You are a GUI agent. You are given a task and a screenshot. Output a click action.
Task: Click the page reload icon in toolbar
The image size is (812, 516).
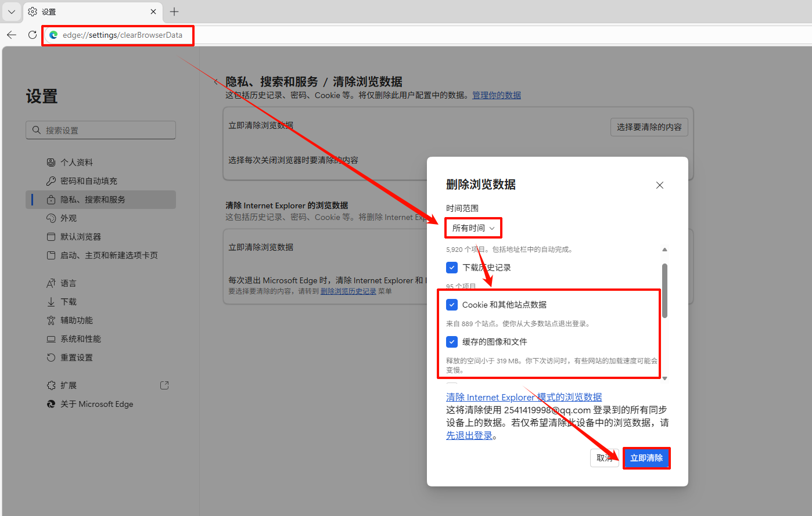[32, 35]
